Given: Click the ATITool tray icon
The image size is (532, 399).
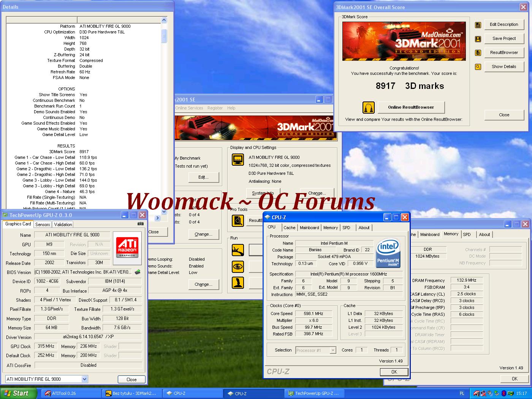Looking at the screenshot, I should [x=476, y=393].
